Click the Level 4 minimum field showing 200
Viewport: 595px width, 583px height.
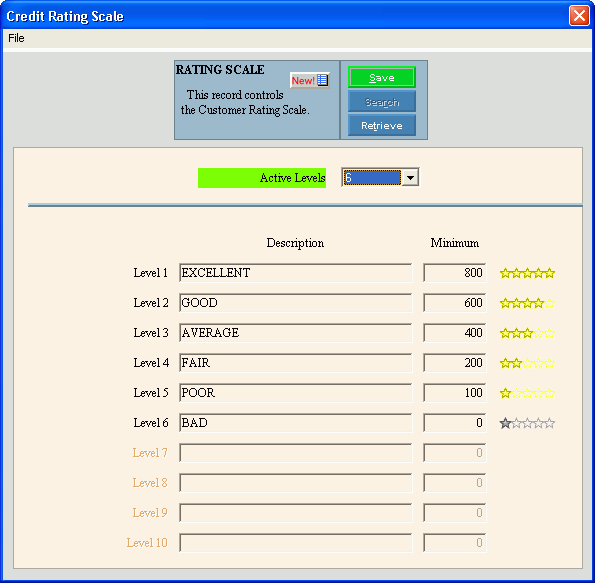(455, 363)
